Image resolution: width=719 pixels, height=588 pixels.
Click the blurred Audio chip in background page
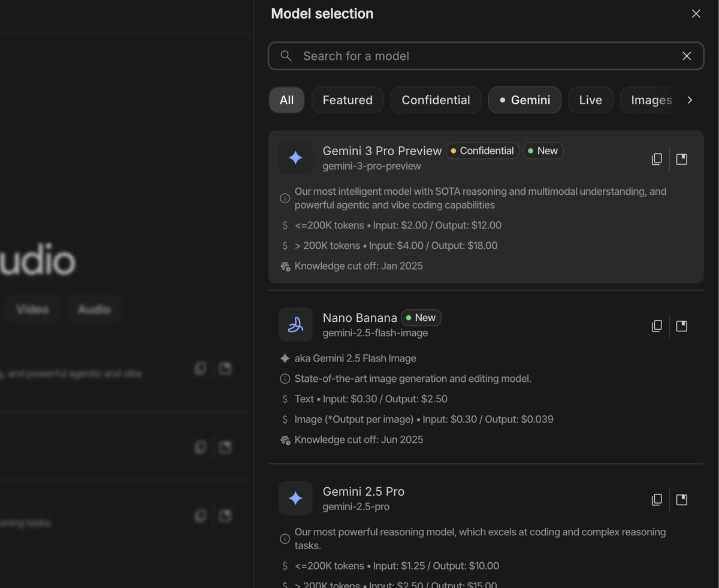pos(94,309)
